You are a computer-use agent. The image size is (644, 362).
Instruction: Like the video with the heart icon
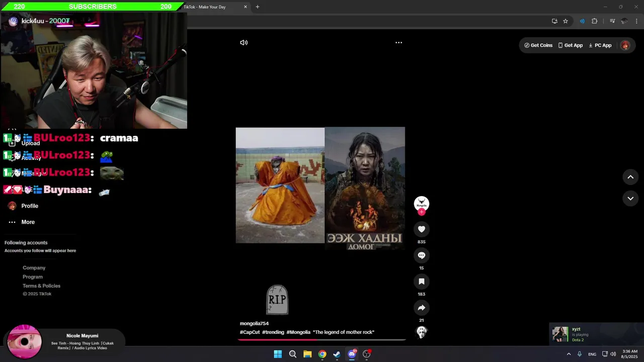pos(422,229)
